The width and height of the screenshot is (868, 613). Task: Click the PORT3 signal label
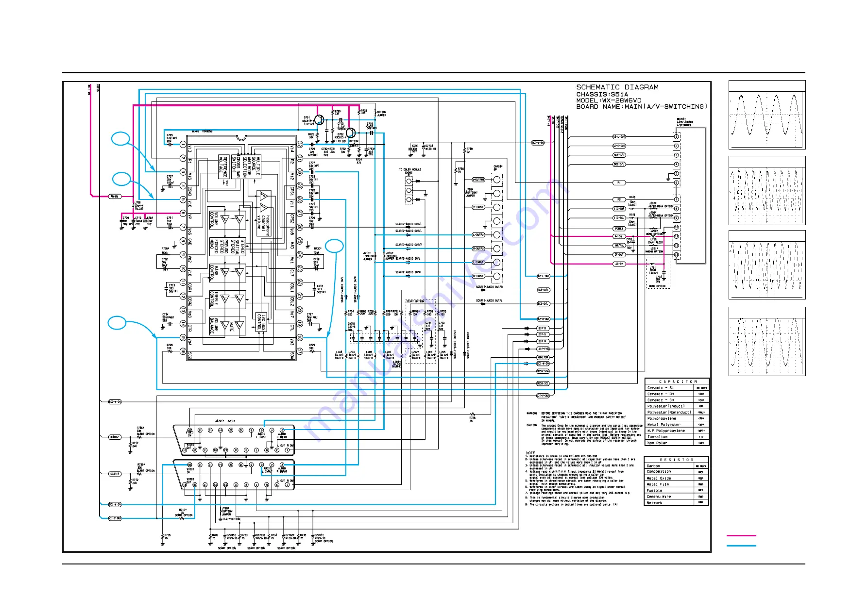coord(619,229)
